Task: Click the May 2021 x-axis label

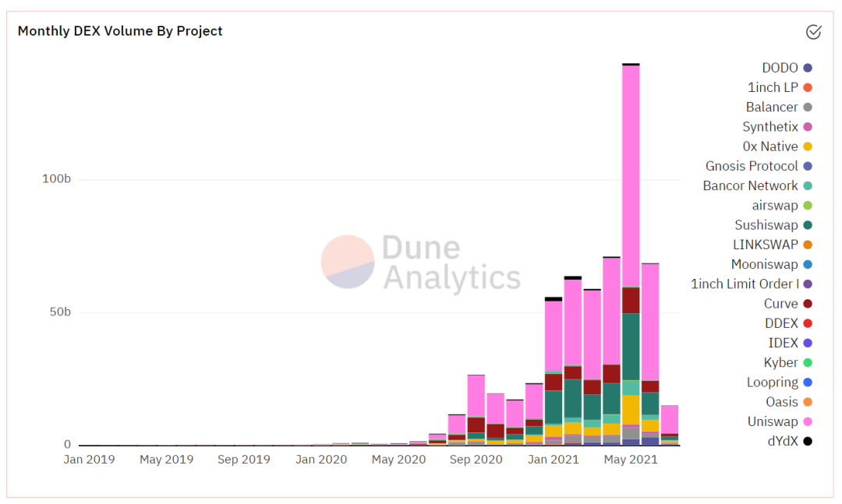Action: point(631,460)
